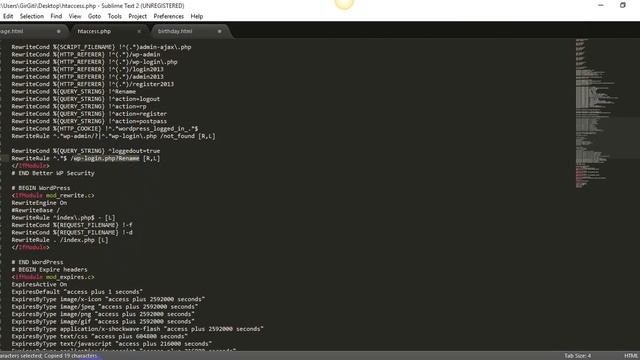
Task: Click the '#RewriteBase /' line
Action: (36, 210)
